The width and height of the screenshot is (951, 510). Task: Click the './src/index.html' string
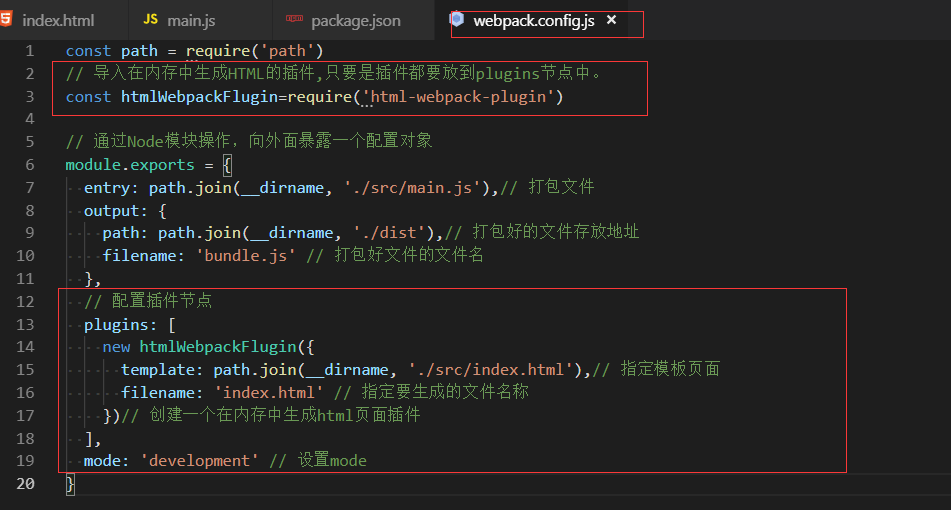tap(491, 370)
